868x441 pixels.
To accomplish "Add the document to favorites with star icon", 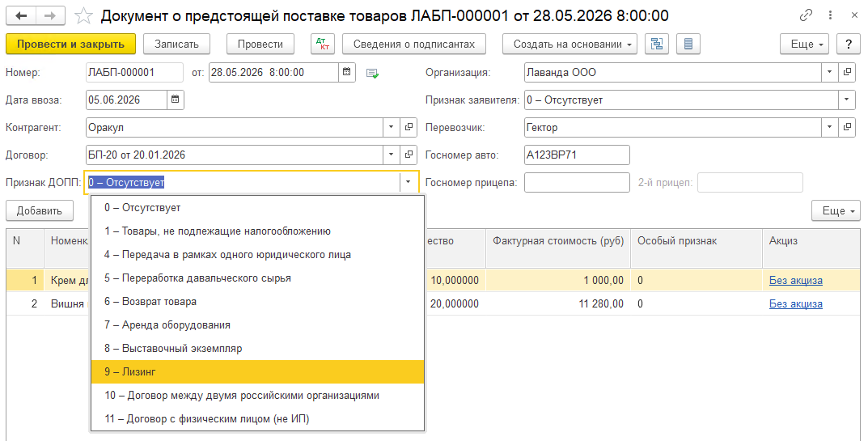I will 83,15.
